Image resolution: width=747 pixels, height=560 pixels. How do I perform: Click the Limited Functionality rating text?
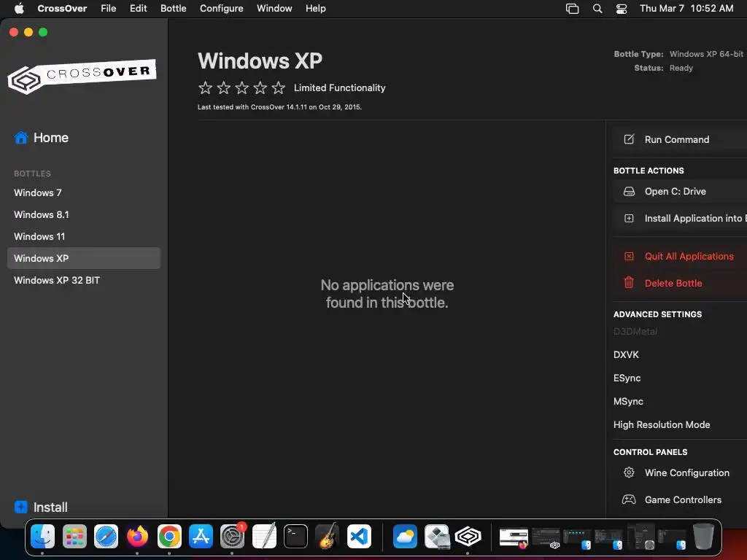pyautogui.click(x=340, y=87)
